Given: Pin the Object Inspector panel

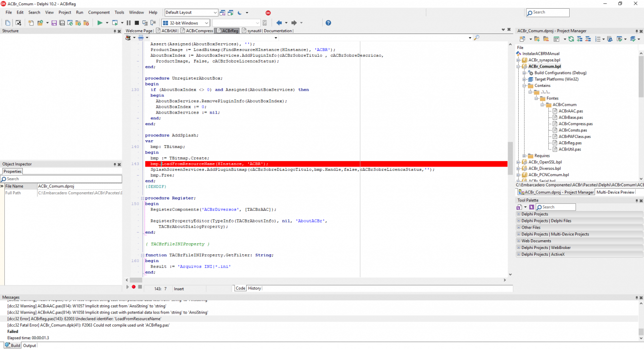Looking at the screenshot, I should pos(115,165).
